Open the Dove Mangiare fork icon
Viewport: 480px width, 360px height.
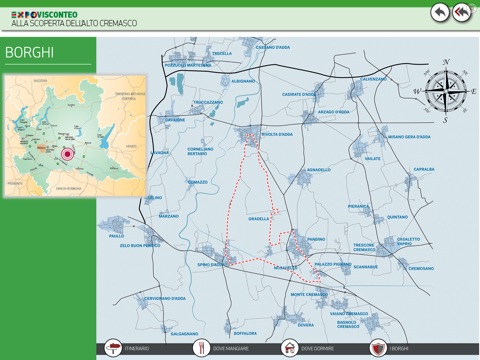coord(201,348)
